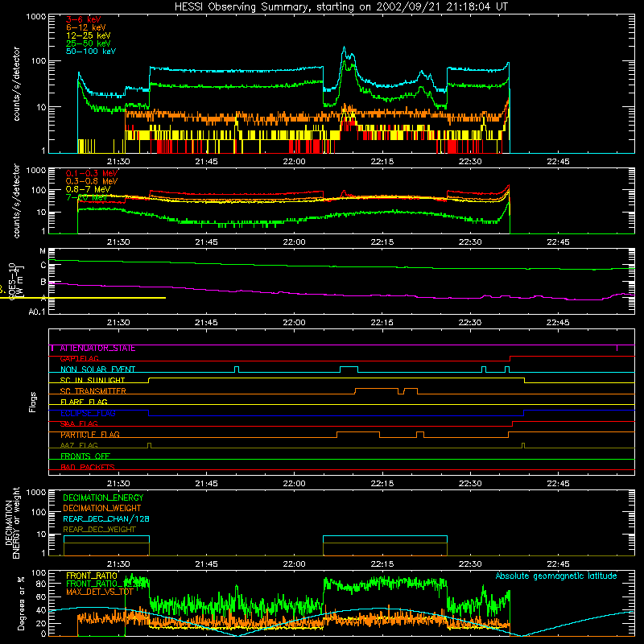Select the FRONTS_OFF flag label
The width and height of the screenshot is (644, 644).
pyautogui.click(x=85, y=456)
